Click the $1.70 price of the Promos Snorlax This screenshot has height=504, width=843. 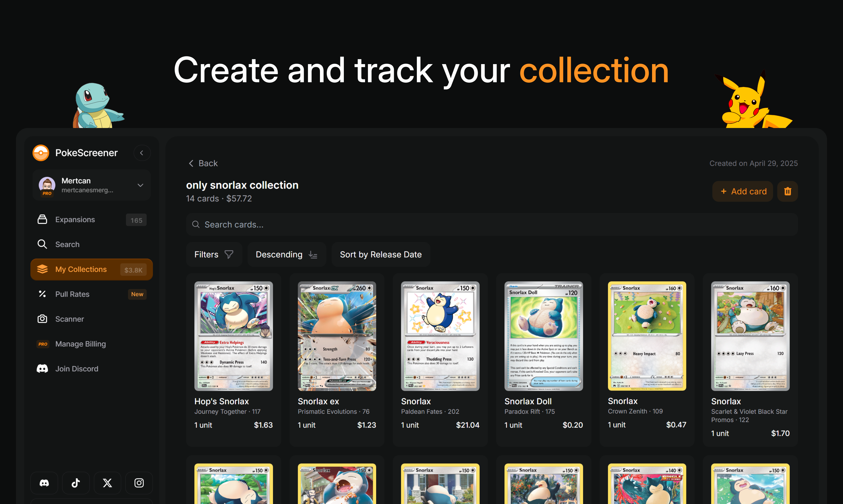780,433
